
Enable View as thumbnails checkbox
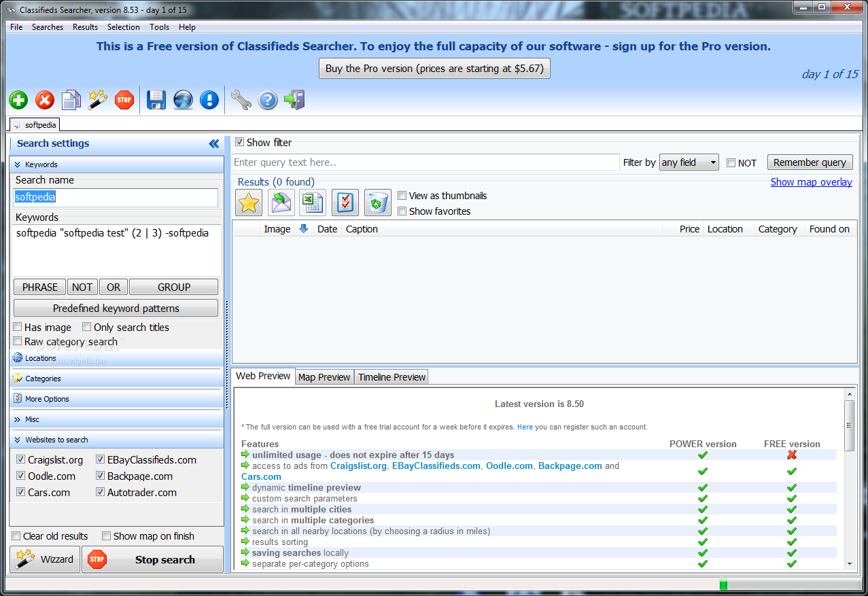pyautogui.click(x=402, y=196)
